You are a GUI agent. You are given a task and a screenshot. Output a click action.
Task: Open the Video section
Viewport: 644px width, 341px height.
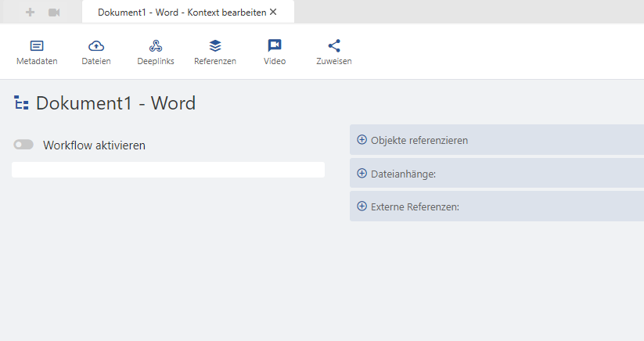coord(275,52)
